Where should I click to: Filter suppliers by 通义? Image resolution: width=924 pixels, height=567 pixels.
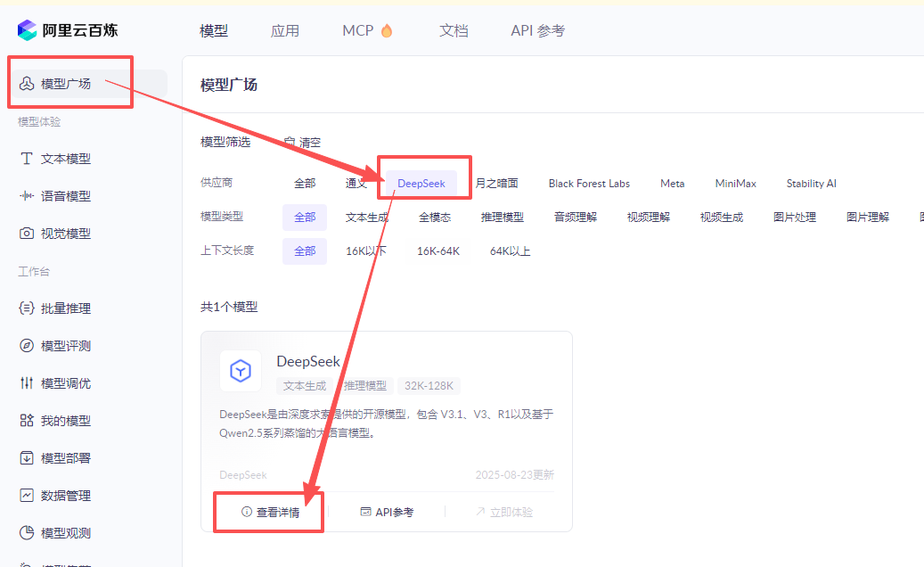(x=356, y=184)
